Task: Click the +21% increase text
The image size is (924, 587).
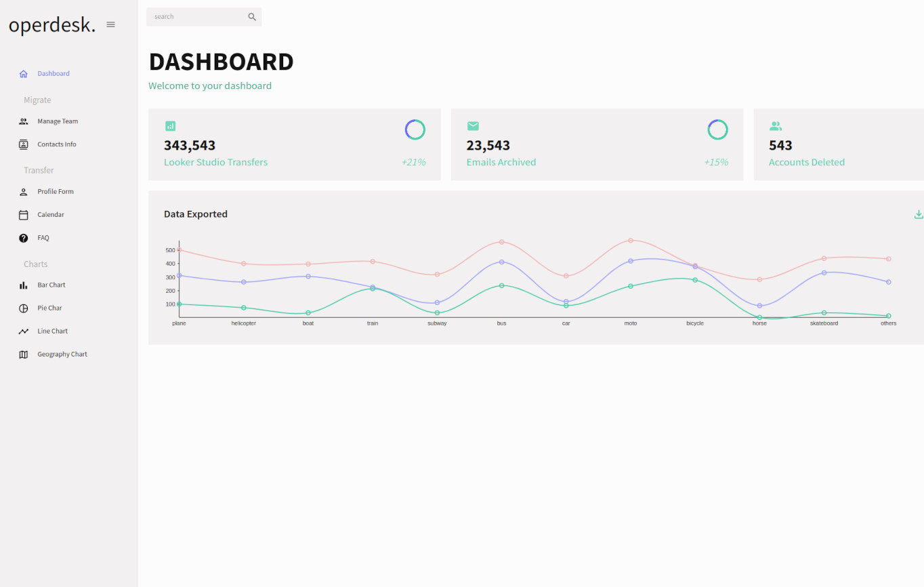Action: coord(413,162)
